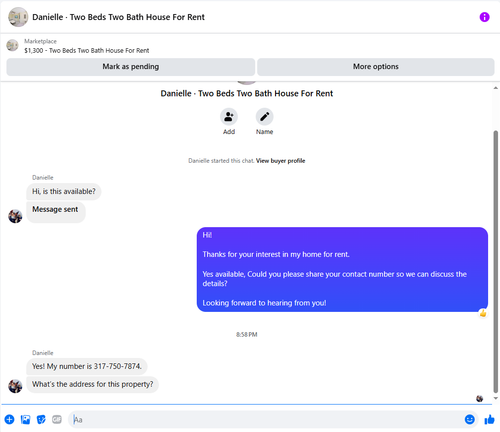Click the centered conversation name heading
This screenshot has height=432, width=500.
(x=247, y=93)
